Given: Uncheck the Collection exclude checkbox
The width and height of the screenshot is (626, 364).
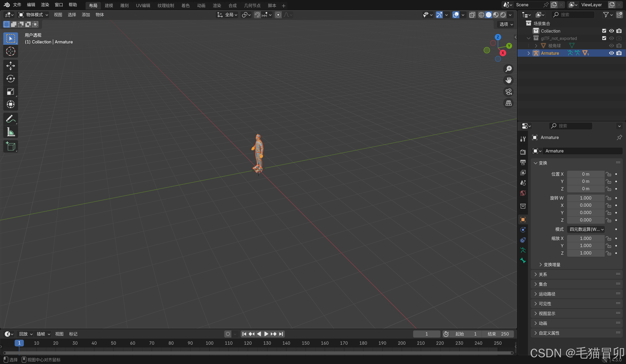Looking at the screenshot, I should (x=604, y=31).
